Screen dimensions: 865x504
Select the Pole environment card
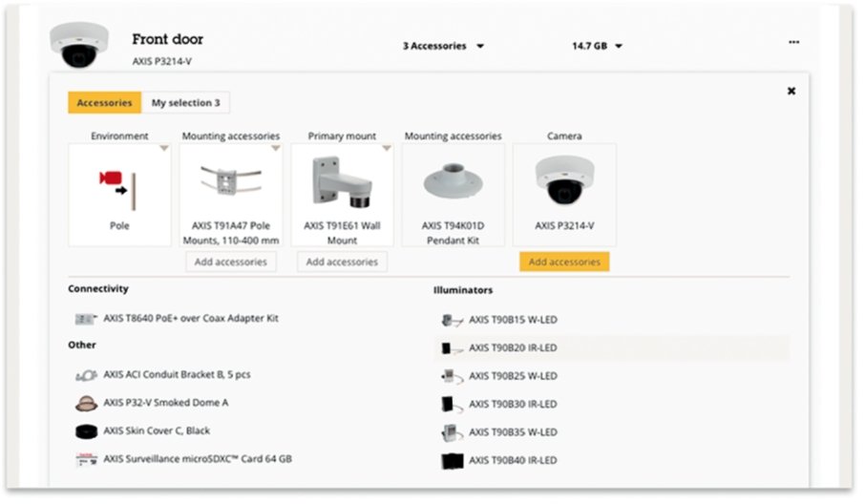[x=119, y=195]
